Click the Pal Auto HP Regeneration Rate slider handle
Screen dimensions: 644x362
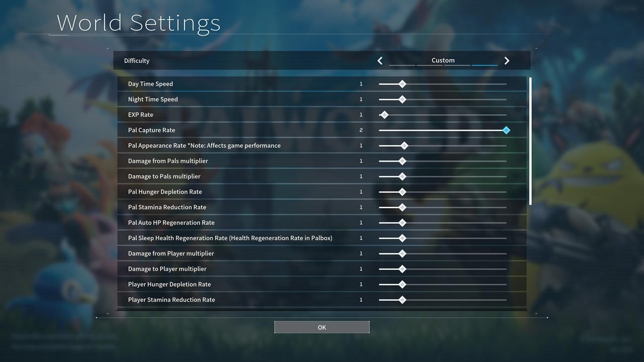pos(402,223)
